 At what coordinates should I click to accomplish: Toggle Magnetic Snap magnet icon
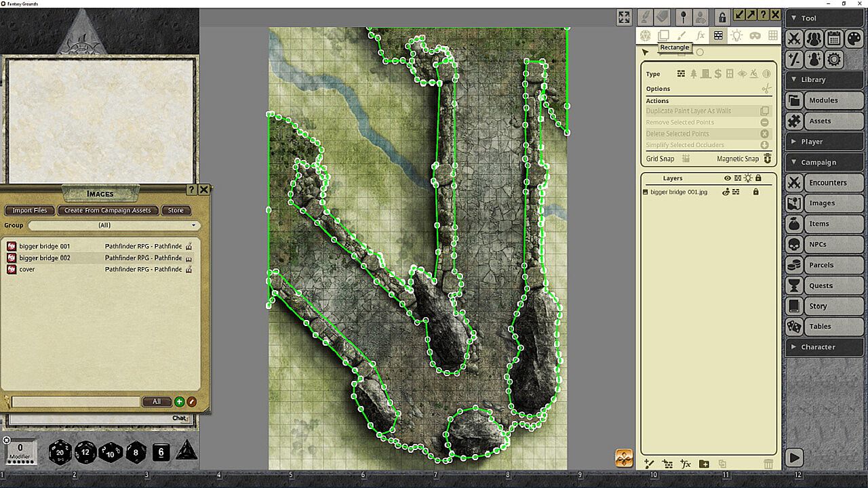pyautogui.click(x=768, y=159)
